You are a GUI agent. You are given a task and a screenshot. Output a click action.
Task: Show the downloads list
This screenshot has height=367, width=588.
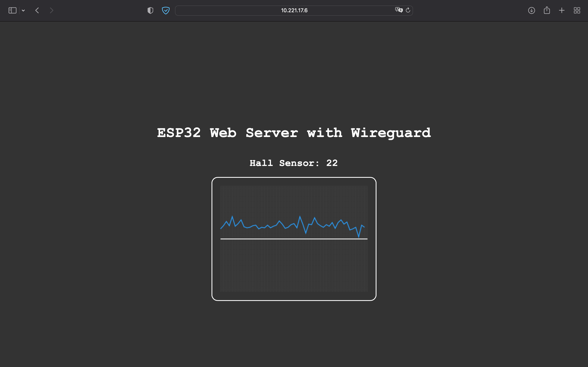tap(531, 10)
